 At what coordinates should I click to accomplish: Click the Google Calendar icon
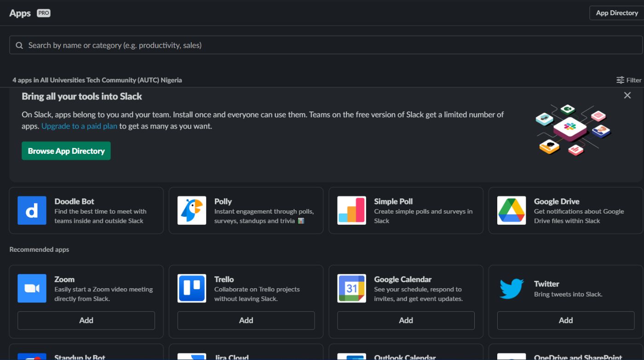tap(351, 288)
